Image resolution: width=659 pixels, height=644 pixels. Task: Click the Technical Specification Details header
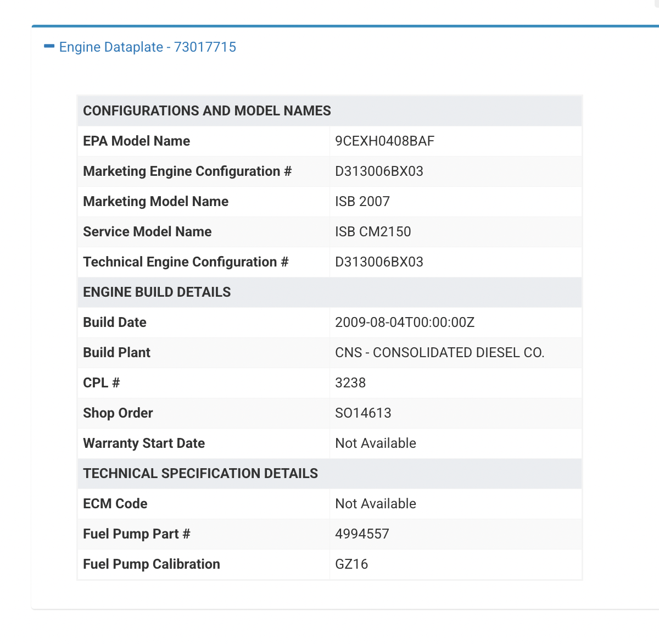[x=200, y=474]
